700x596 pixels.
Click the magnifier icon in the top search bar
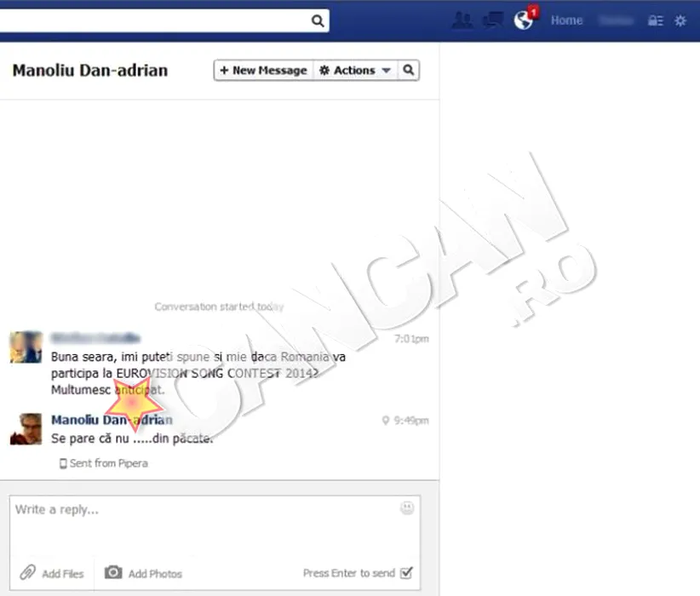317,21
